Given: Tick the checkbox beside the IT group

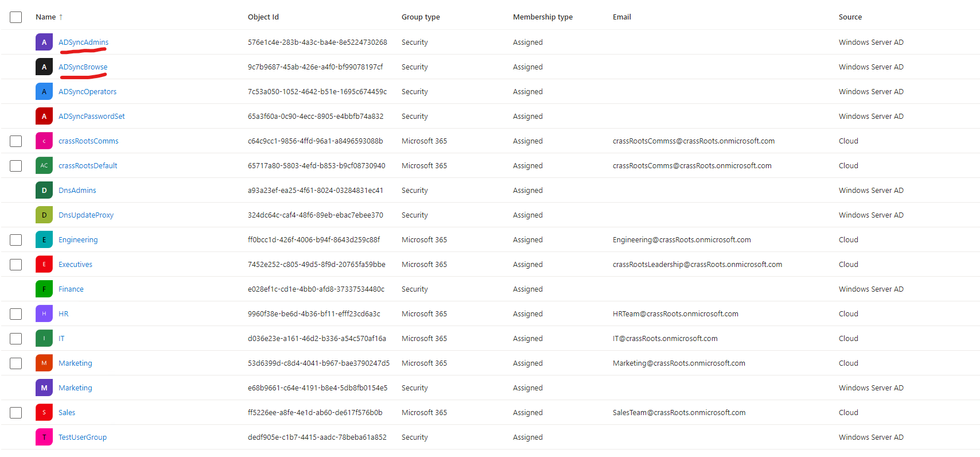Looking at the screenshot, I should click(16, 339).
